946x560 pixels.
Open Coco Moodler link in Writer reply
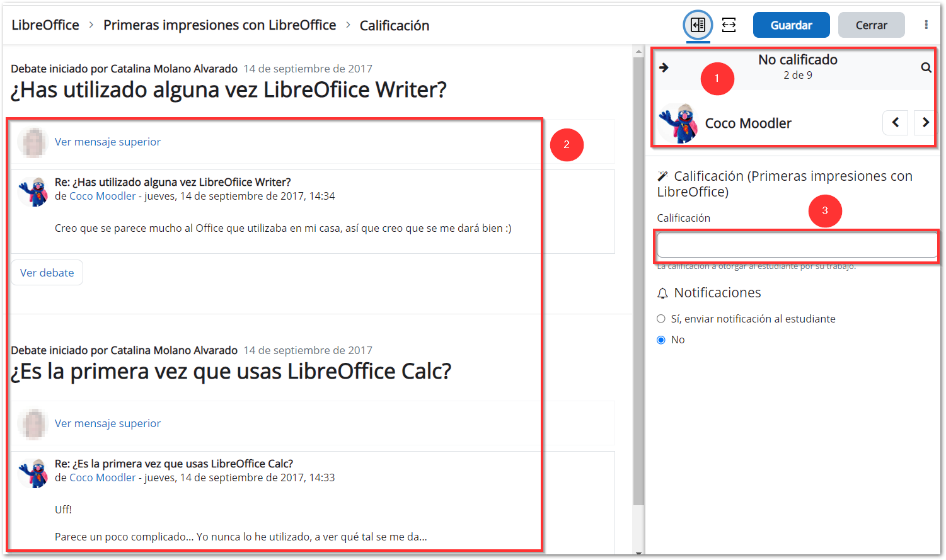(x=103, y=196)
